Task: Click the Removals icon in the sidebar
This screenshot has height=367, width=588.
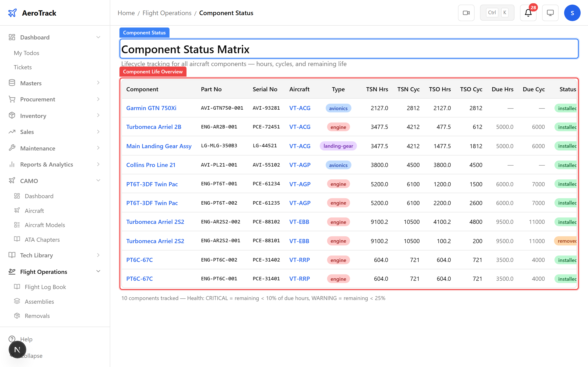Action: [17, 316]
